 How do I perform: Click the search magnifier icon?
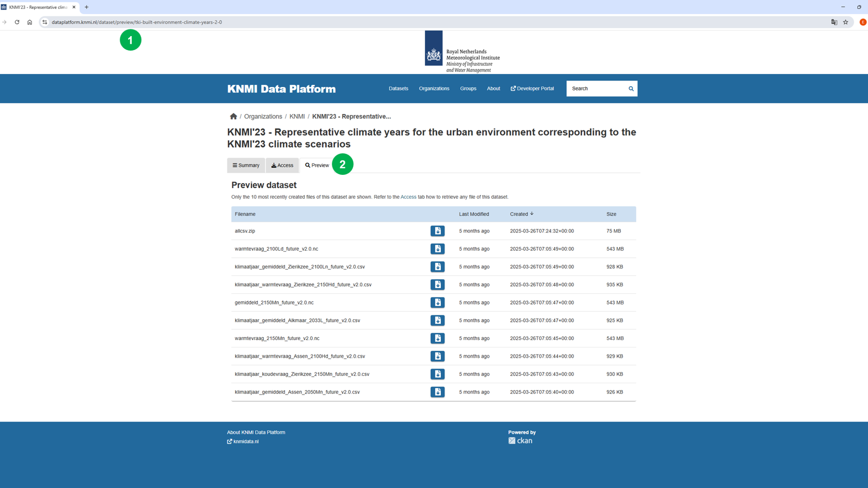pos(631,89)
